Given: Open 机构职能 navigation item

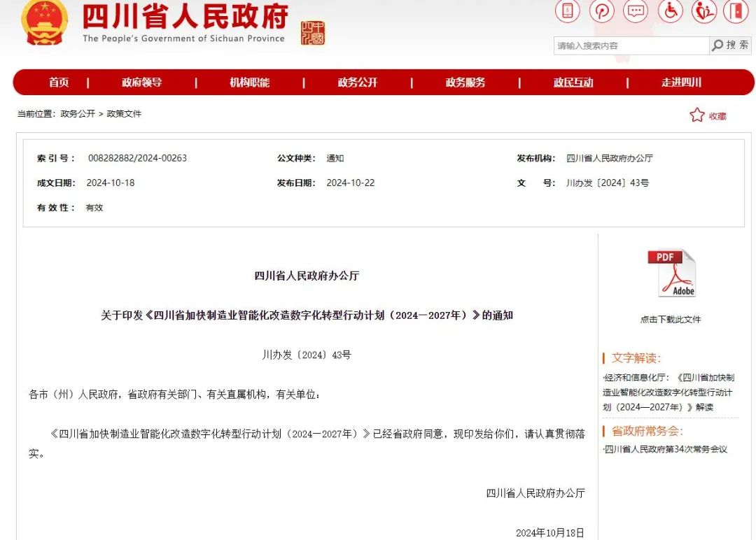Looking at the screenshot, I should click(250, 83).
